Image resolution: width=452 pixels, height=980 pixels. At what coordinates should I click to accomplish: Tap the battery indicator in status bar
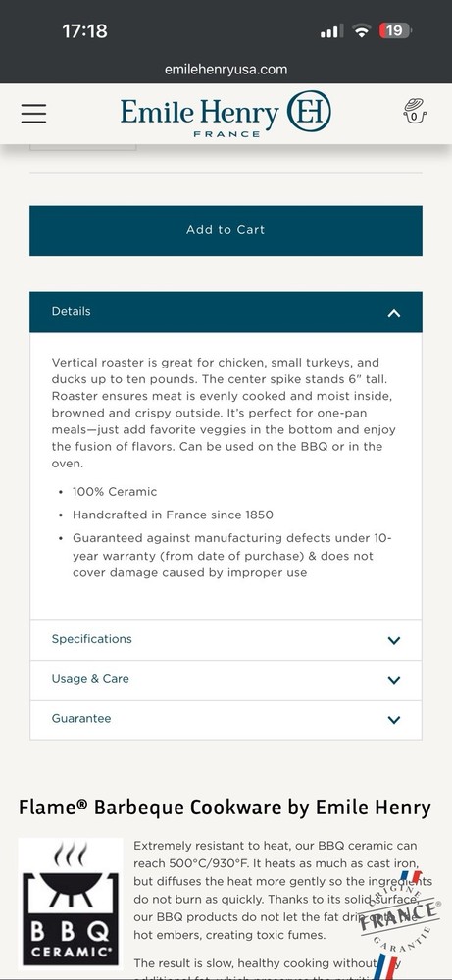click(x=395, y=30)
